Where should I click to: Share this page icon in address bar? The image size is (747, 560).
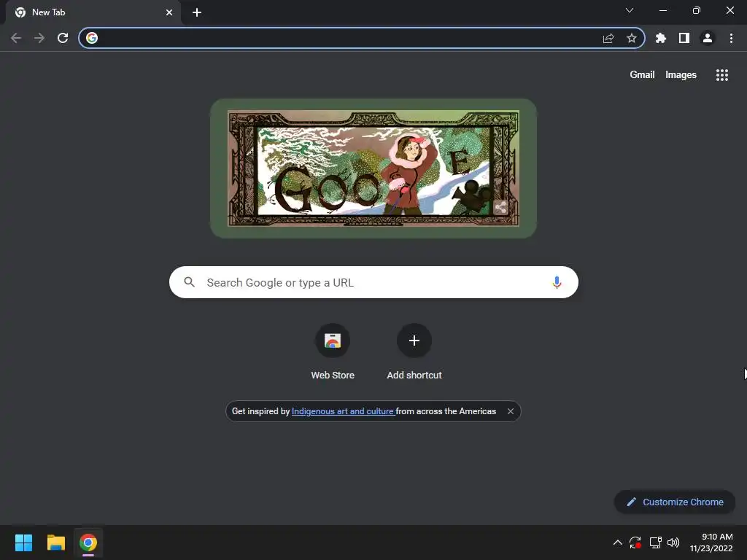click(608, 38)
